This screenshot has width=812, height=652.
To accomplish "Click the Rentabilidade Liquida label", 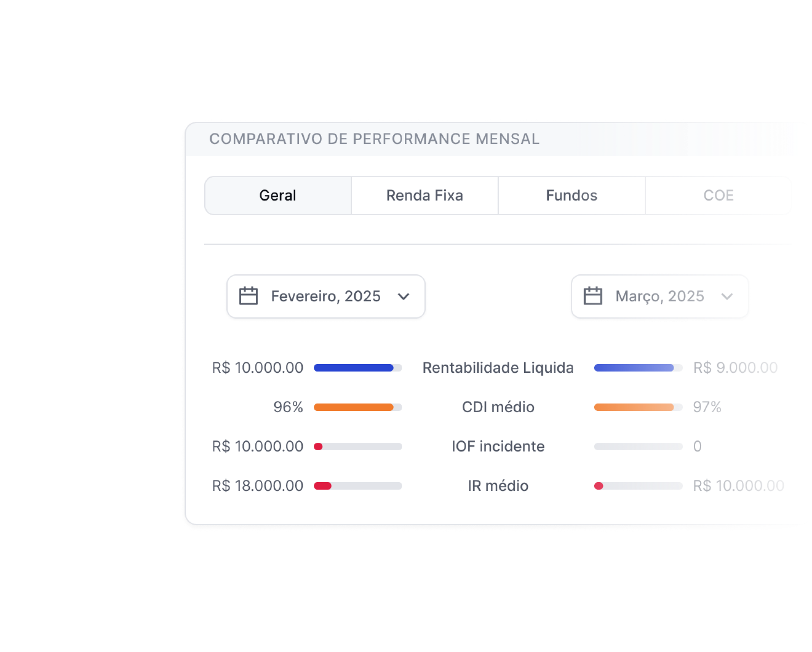I will tap(498, 368).
